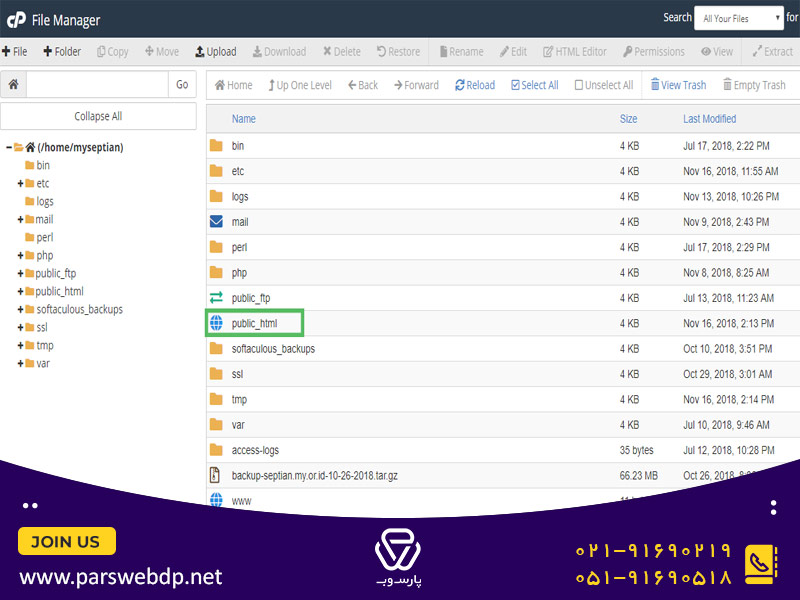
Task: Click the Back navigation button
Action: coord(363,85)
